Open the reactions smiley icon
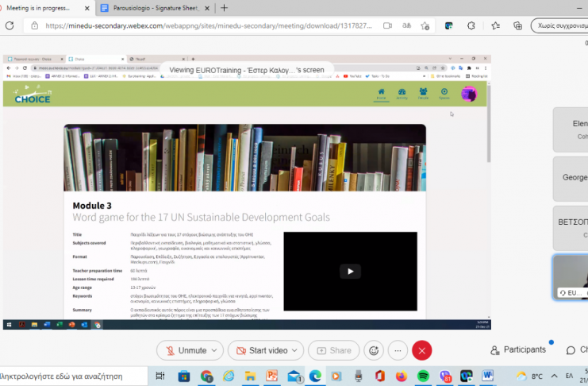This screenshot has width=588, height=386. click(374, 350)
